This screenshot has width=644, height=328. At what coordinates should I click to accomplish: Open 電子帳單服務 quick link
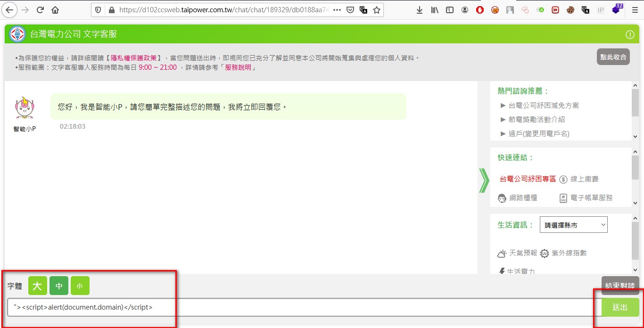click(586, 198)
